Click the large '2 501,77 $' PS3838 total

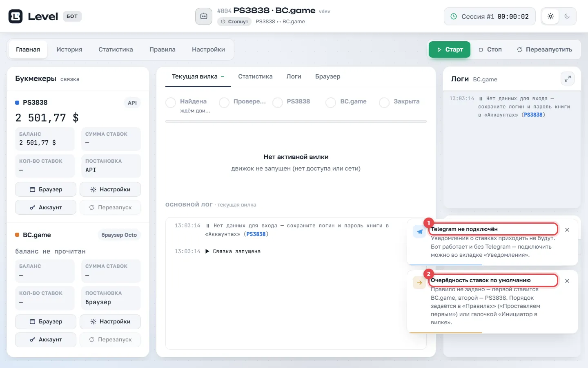click(47, 118)
